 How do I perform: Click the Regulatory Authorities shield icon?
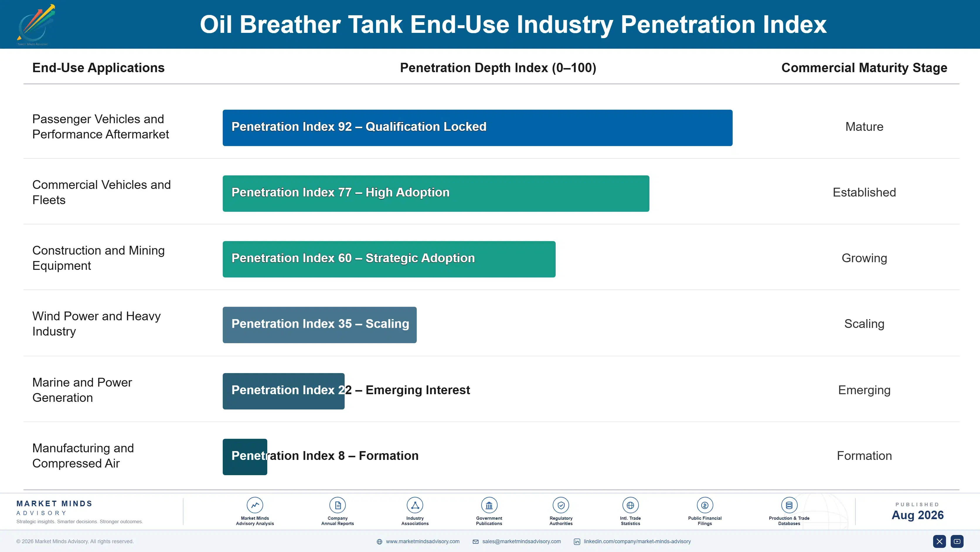coord(561,505)
